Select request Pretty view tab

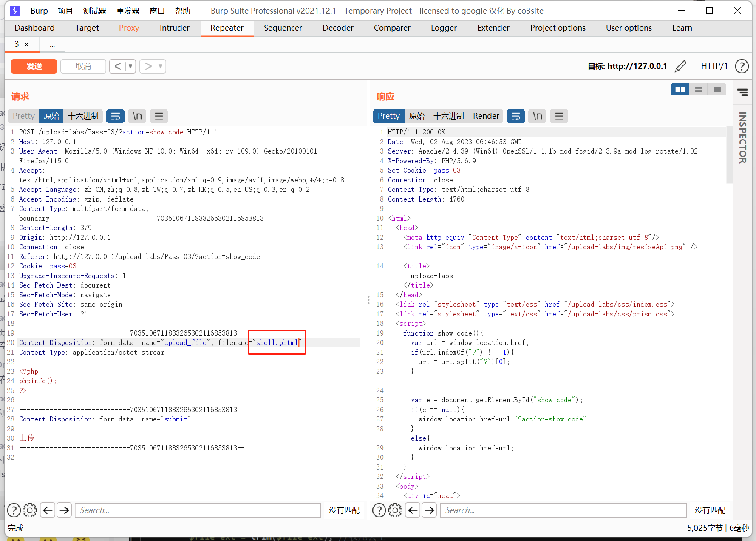tap(23, 116)
